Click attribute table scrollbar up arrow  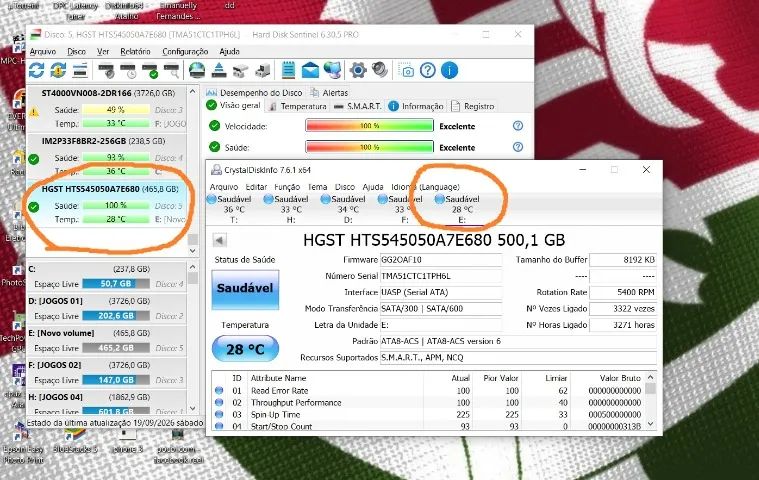651,377
